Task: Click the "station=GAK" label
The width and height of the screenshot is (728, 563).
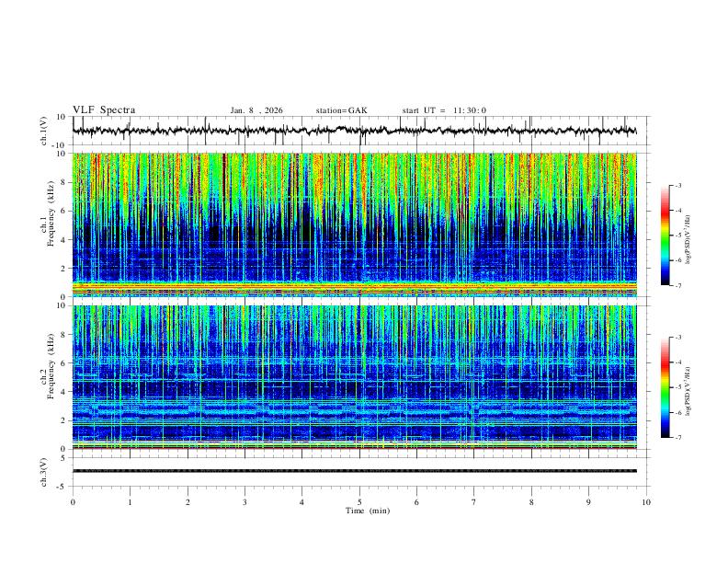Action: click(342, 110)
